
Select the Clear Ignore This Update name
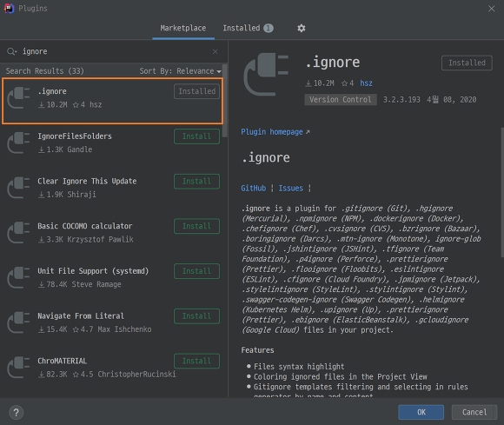87,182
